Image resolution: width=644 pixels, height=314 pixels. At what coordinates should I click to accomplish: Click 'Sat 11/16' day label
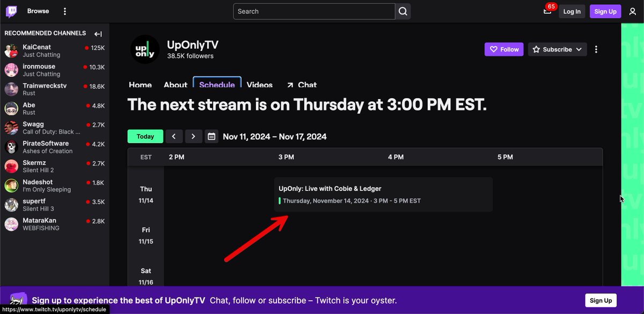tap(146, 276)
